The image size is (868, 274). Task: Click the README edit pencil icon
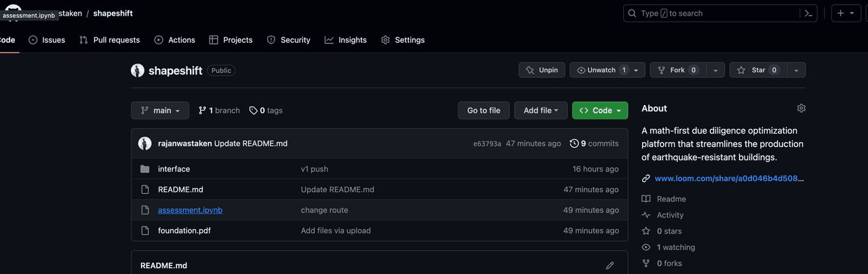pos(610,265)
